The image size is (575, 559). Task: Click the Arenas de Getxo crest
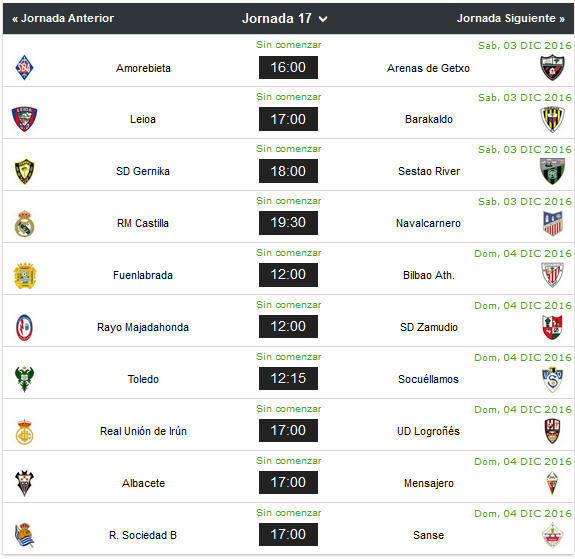pyautogui.click(x=552, y=67)
